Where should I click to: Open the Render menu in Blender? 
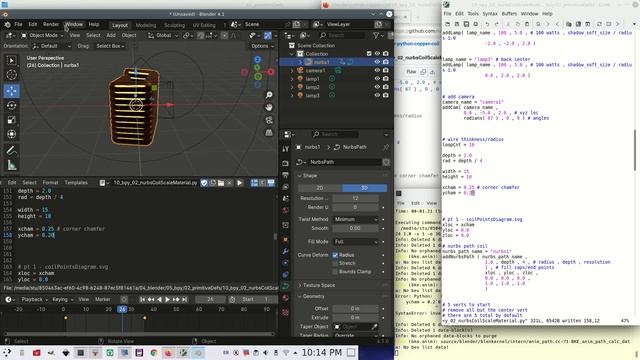51,24
